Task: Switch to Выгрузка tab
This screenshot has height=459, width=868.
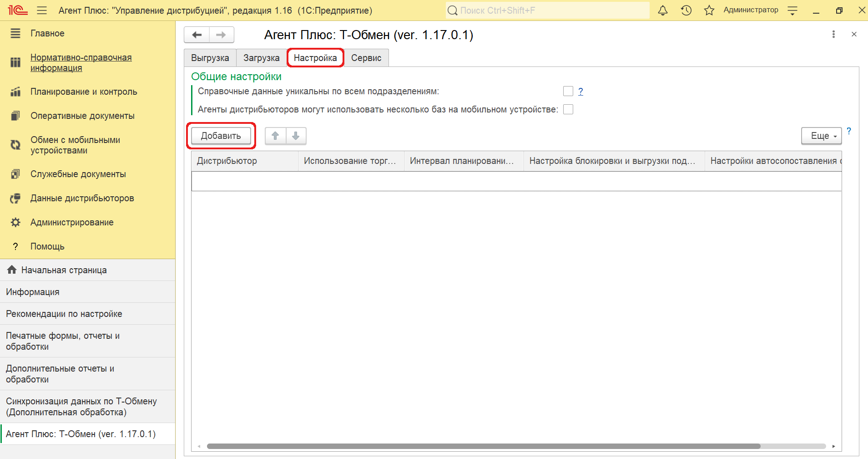Action: 210,58
